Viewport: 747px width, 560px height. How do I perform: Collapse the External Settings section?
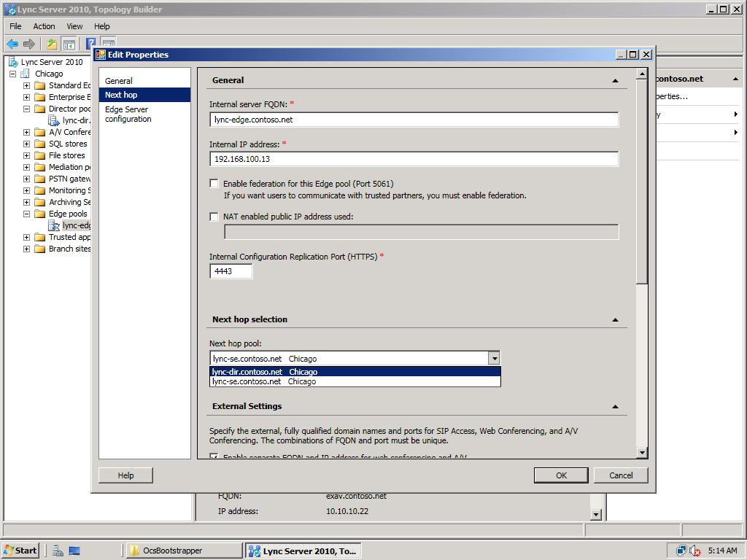click(x=615, y=406)
